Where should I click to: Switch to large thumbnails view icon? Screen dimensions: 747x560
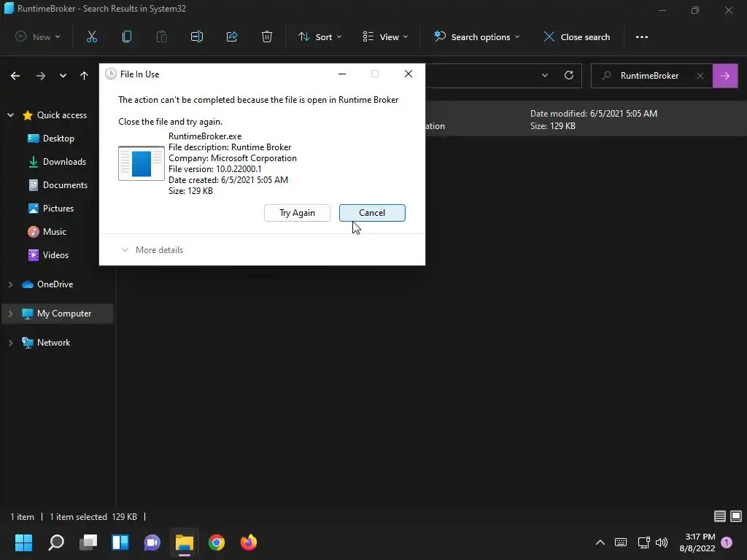(x=736, y=516)
